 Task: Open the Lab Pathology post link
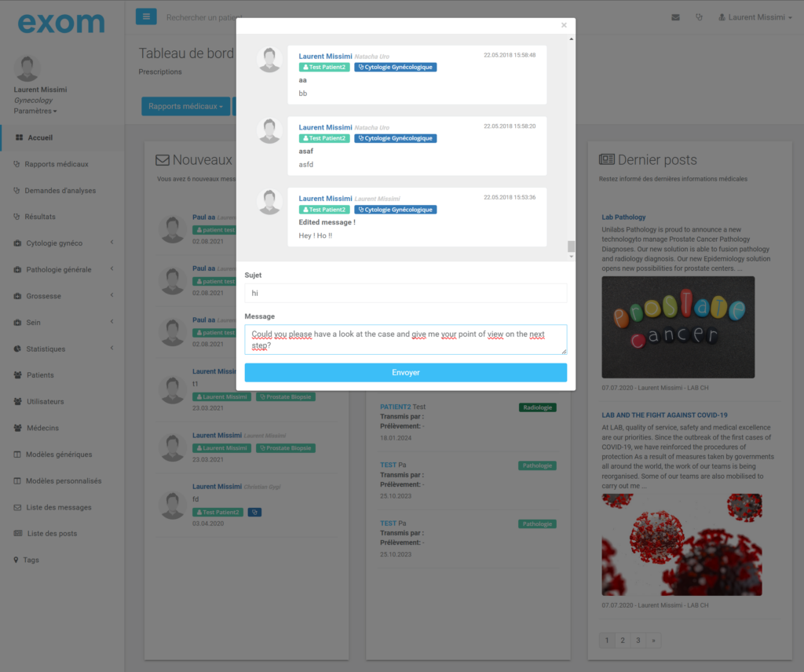[x=623, y=217]
